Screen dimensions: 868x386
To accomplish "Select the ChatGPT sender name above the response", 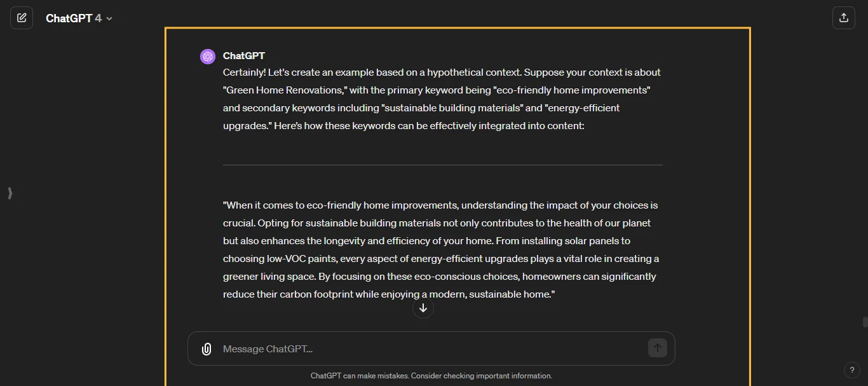I will tap(243, 56).
